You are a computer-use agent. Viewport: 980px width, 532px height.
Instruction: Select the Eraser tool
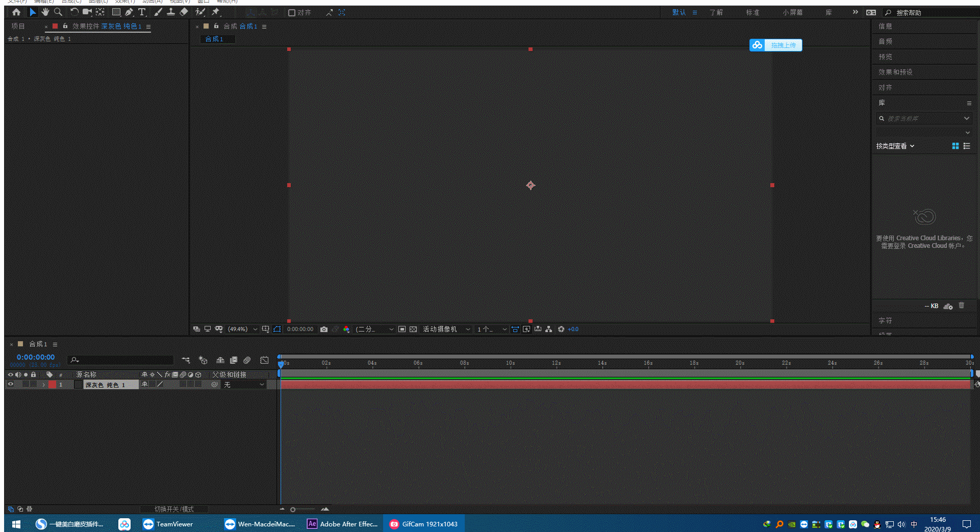pos(184,12)
